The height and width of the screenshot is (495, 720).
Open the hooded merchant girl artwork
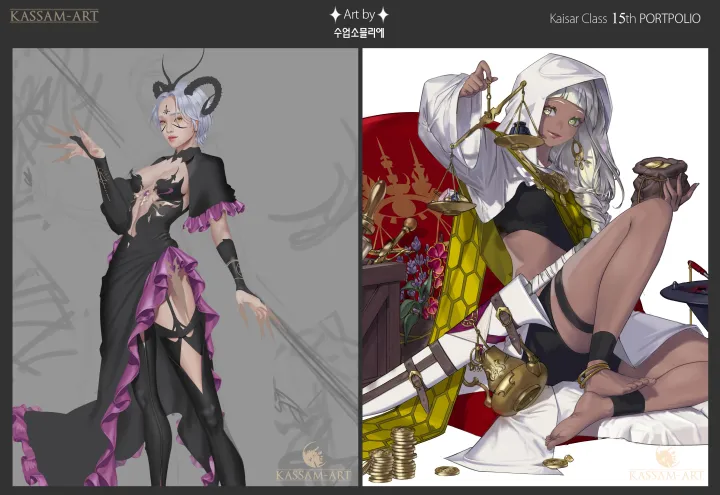coord(535,267)
